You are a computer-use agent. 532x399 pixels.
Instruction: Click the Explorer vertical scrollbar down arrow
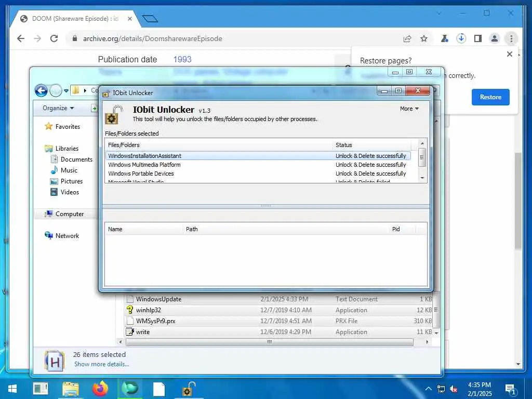click(x=436, y=333)
